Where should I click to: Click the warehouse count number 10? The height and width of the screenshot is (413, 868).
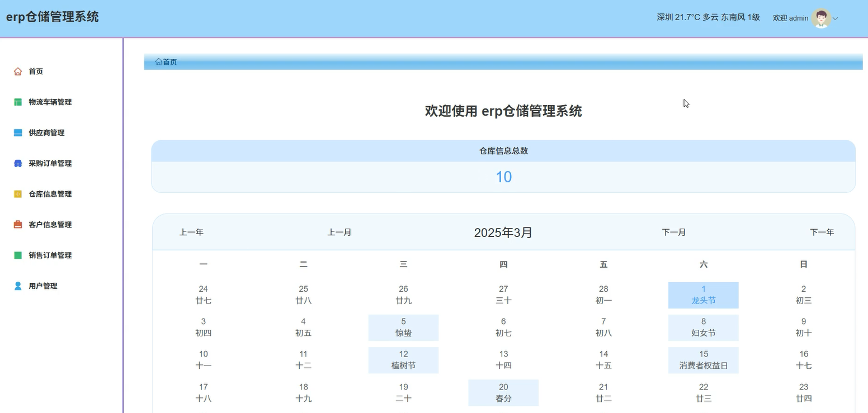click(503, 177)
